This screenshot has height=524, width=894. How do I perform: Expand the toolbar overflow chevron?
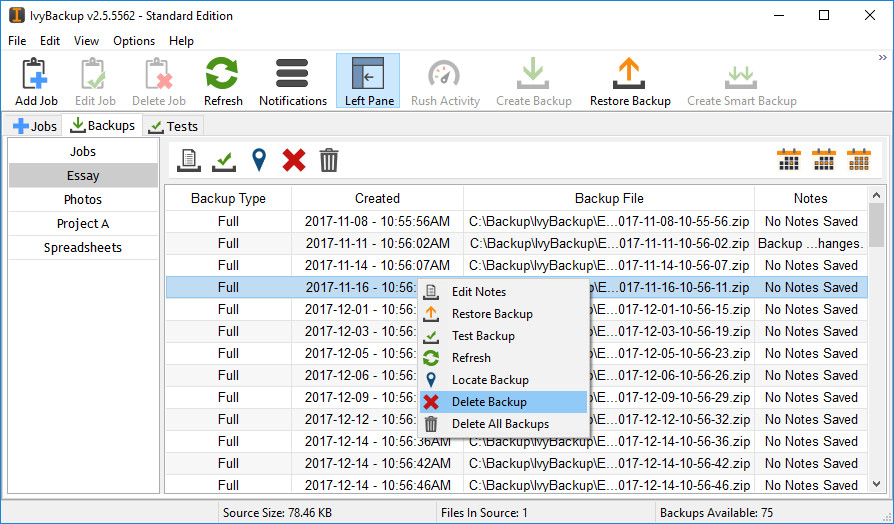pos(883,58)
